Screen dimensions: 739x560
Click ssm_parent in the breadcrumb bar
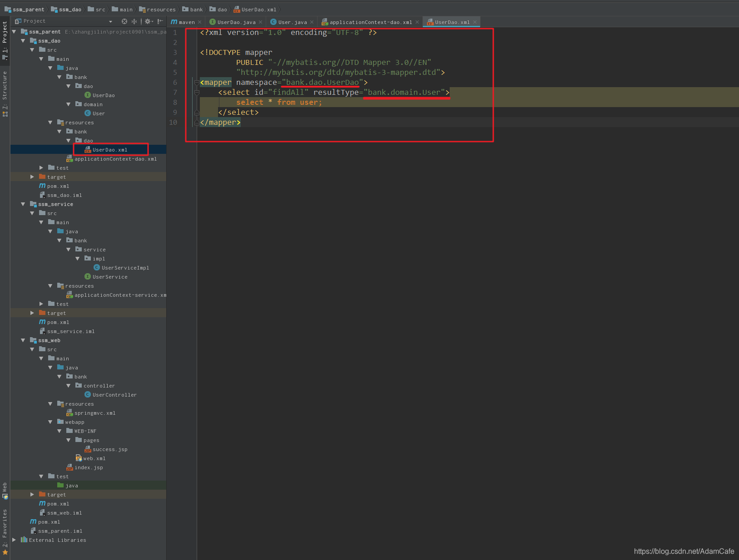pos(25,10)
